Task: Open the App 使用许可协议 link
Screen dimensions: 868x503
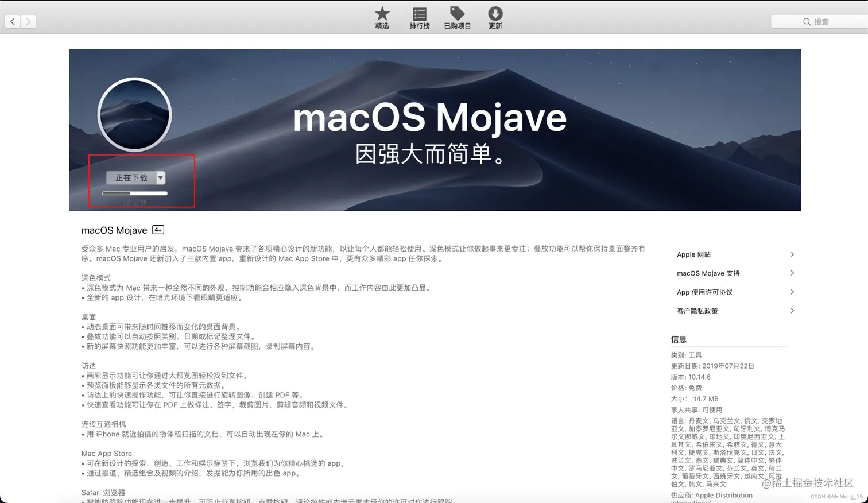Action: (x=704, y=292)
